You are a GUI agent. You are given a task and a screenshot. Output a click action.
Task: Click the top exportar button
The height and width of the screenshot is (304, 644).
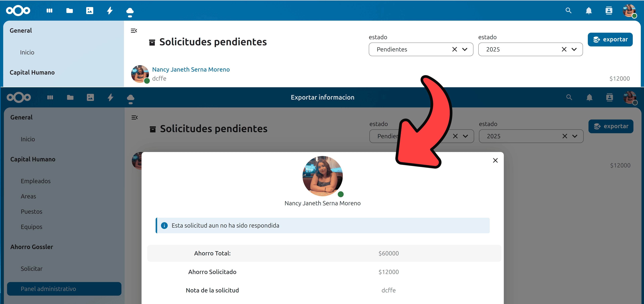click(610, 40)
